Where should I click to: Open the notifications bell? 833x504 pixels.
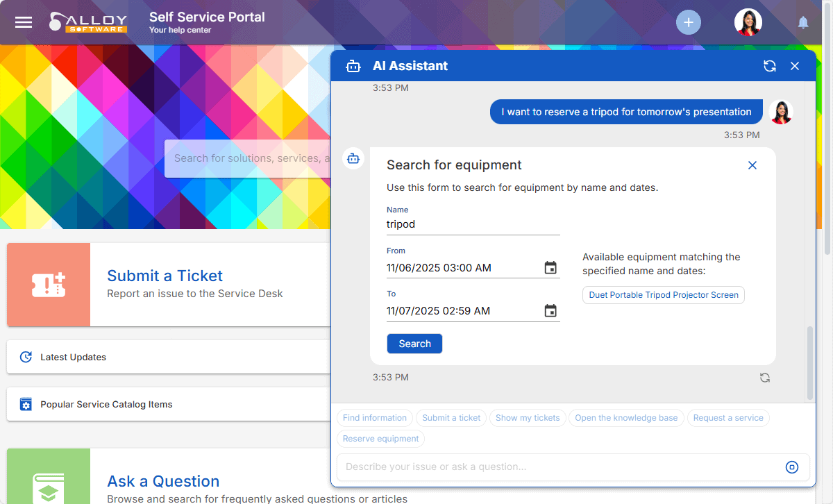pyautogui.click(x=803, y=23)
